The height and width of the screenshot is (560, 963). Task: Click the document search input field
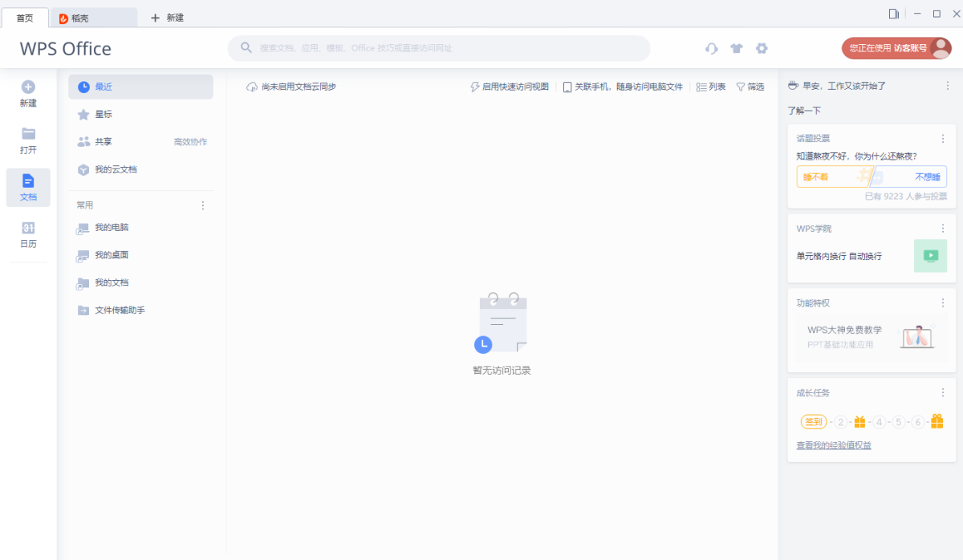441,48
